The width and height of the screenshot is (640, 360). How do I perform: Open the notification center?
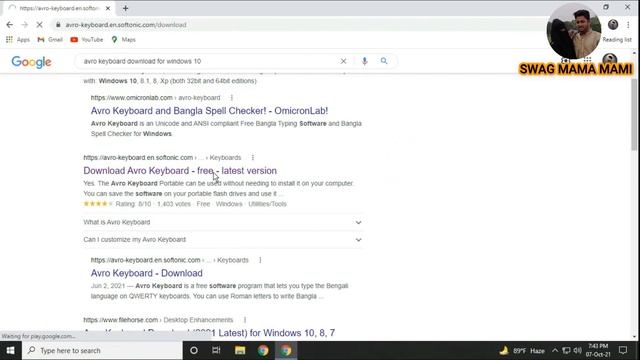pyautogui.click(x=623, y=351)
